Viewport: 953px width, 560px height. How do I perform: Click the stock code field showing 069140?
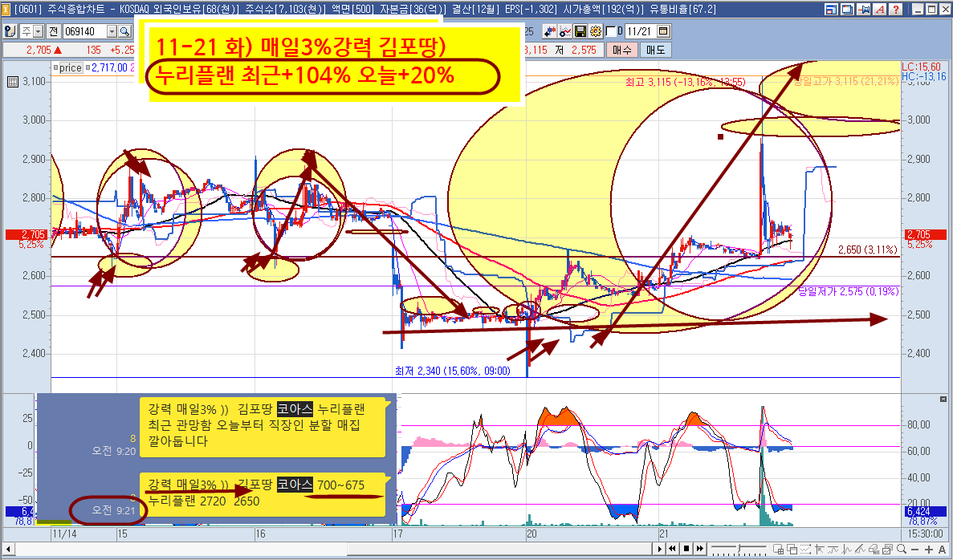[85, 31]
